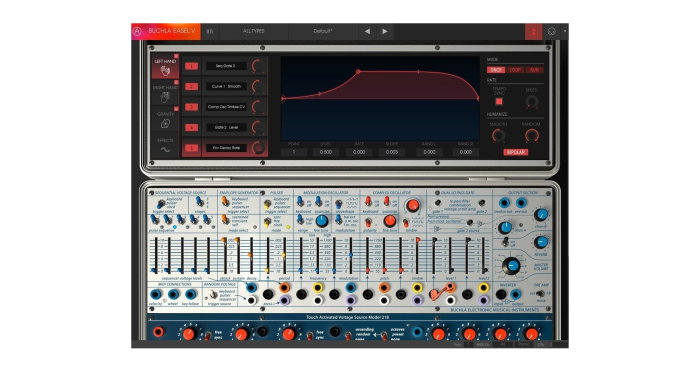
Task: Open the All Types filter dropdown
Action: coord(254,32)
